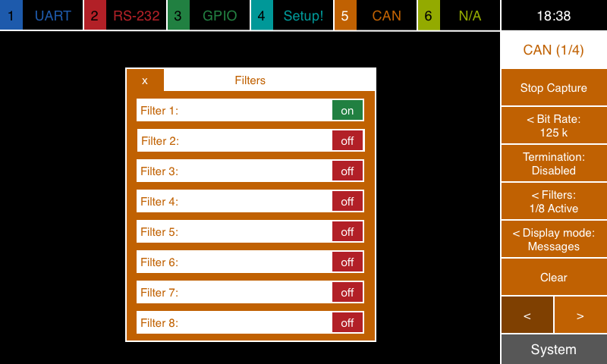Click the Stop Capture button
This screenshot has height=364, width=607.
tap(554, 87)
